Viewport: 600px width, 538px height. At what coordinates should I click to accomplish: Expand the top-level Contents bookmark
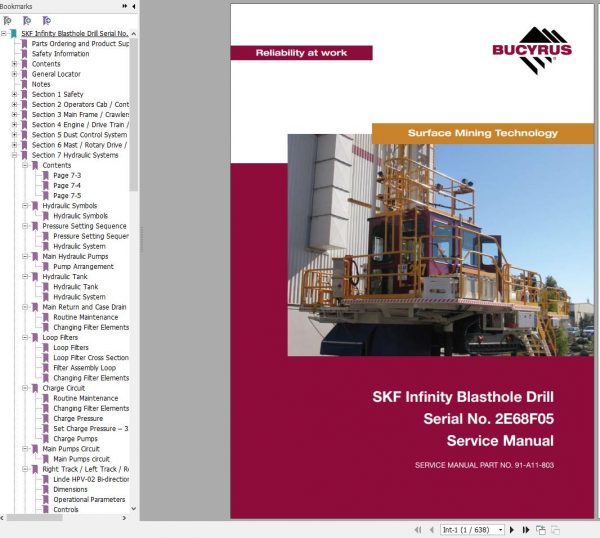tap(14, 64)
